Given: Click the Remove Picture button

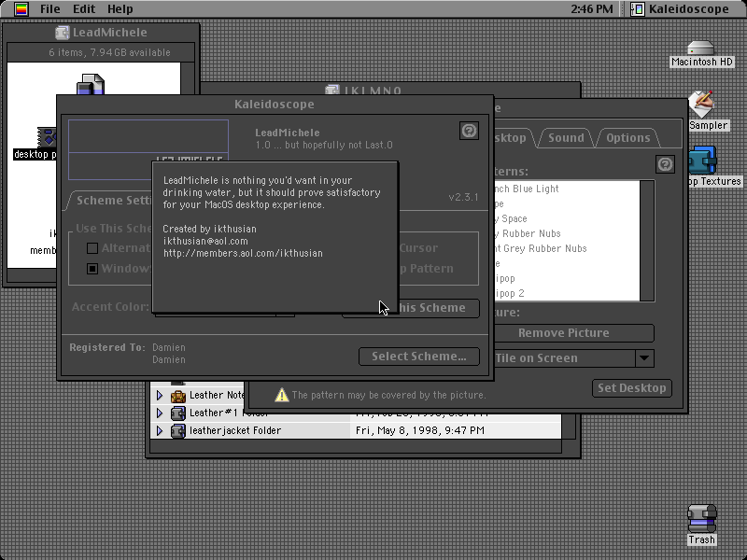Looking at the screenshot, I should pos(573,333).
